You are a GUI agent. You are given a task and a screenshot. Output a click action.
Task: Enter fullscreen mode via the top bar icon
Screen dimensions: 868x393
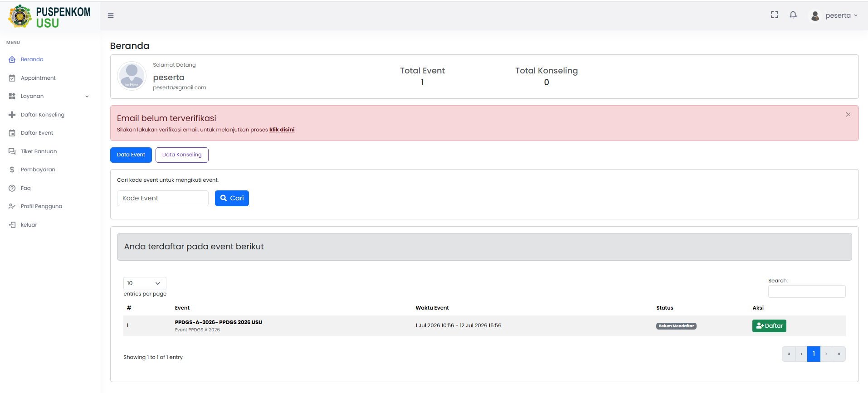click(775, 15)
